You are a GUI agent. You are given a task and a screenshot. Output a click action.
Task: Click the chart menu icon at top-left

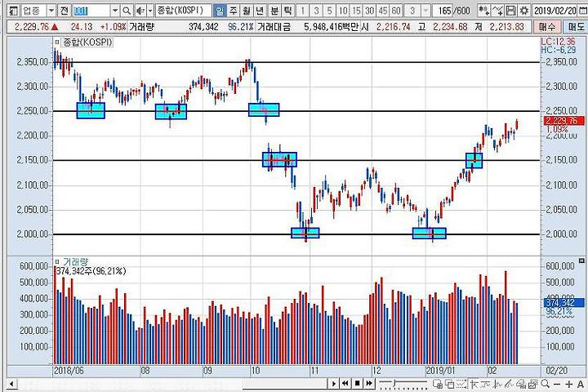(13, 11)
